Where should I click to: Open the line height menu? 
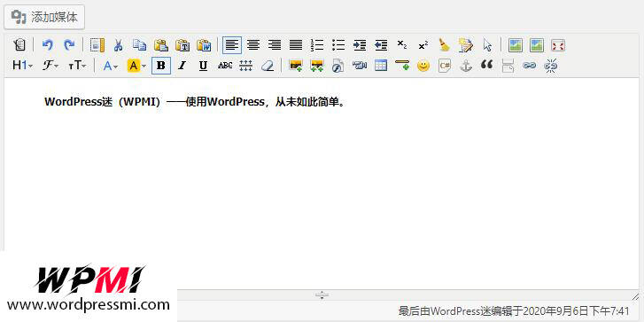(246, 66)
